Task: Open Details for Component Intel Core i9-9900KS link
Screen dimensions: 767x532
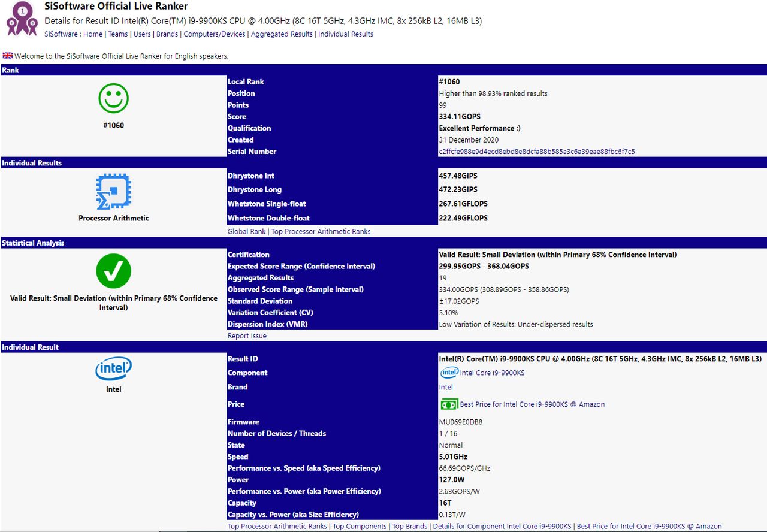Action: 502,526
